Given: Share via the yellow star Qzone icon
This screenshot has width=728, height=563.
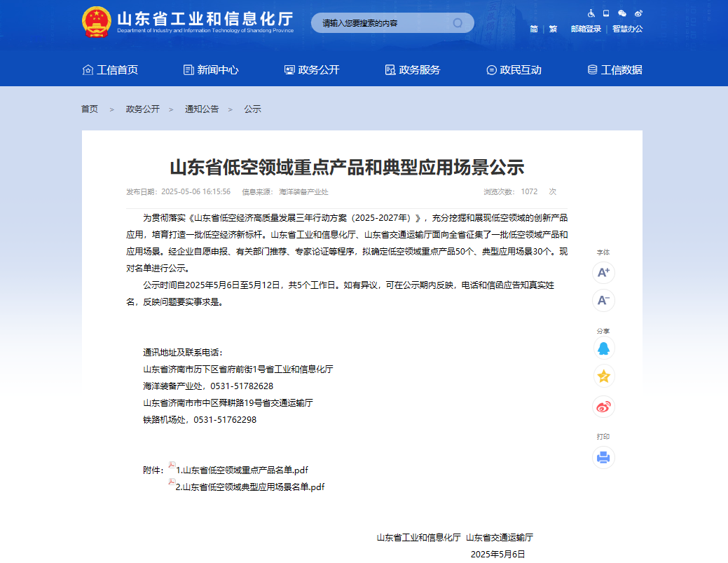Looking at the screenshot, I should pos(603,377).
